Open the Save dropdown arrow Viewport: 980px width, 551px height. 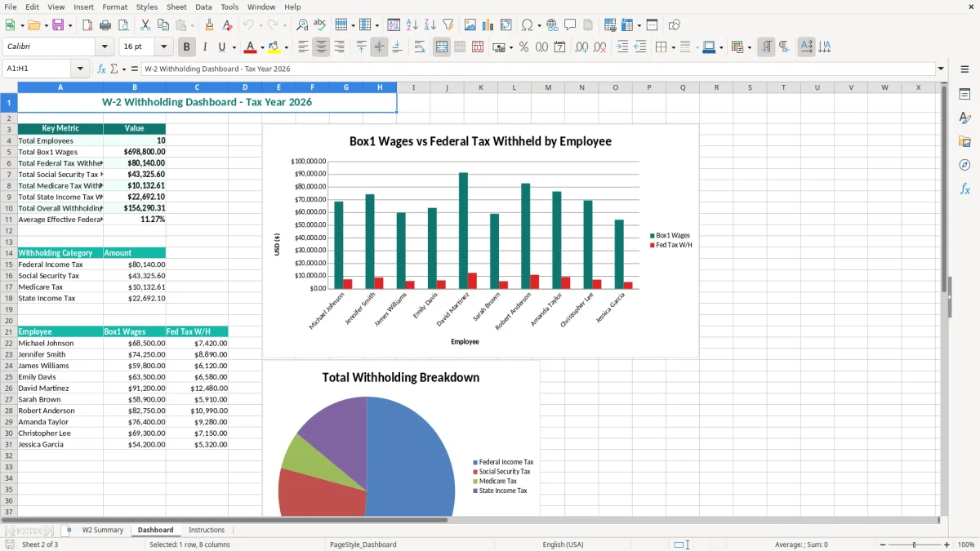coord(70,25)
